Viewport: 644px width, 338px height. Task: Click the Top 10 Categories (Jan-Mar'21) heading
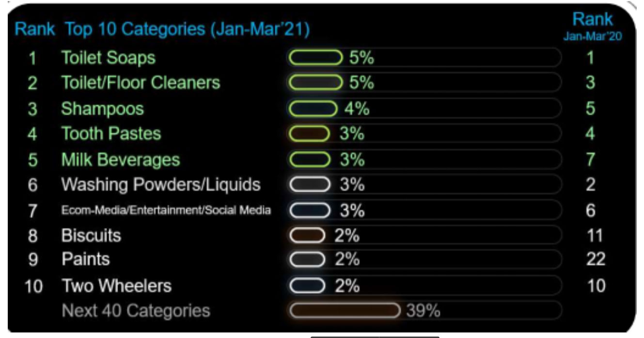[187, 30]
